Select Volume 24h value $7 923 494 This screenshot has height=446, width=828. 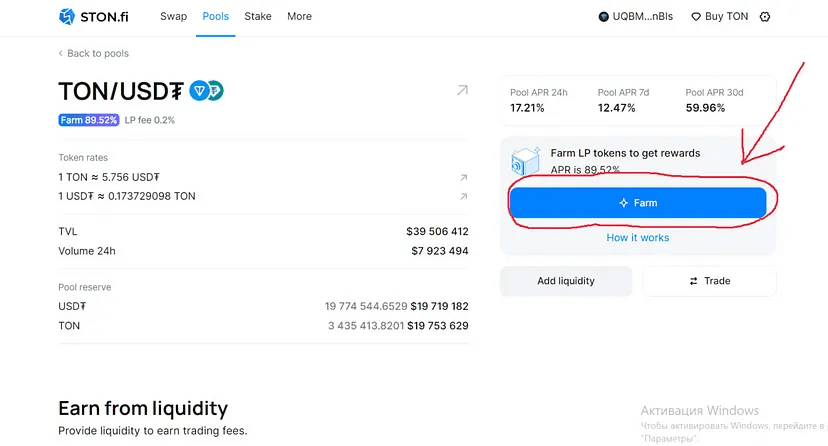coord(440,251)
